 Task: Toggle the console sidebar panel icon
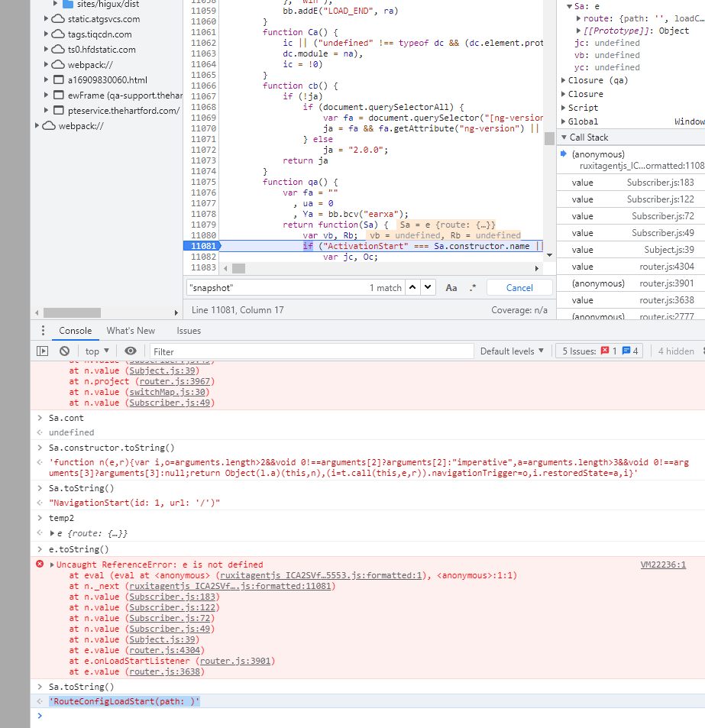(x=42, y=351)
